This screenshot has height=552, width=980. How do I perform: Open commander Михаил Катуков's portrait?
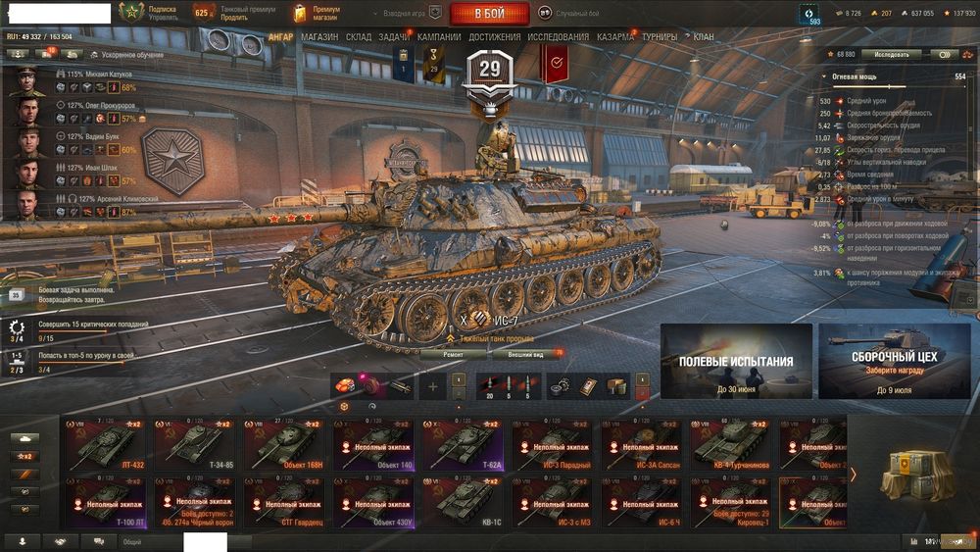pos(26,81)
